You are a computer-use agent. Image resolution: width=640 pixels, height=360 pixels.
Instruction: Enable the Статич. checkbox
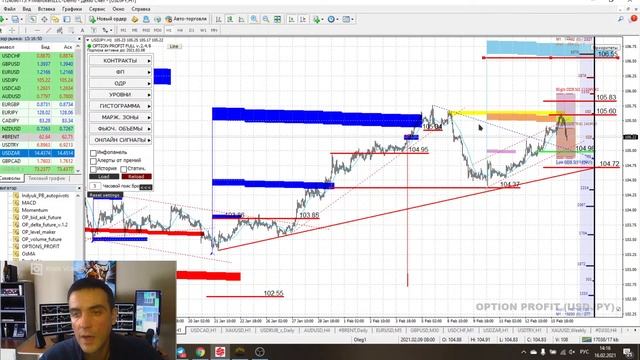124,169
